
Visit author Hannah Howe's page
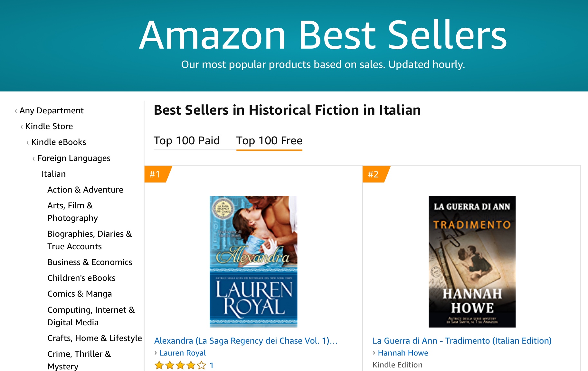(403, 353)
